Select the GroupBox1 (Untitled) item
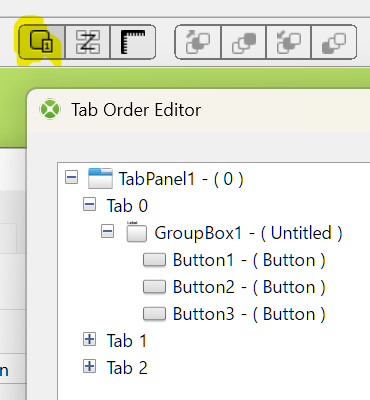Viewport: 370px width, 400px height. coord(234,233)
